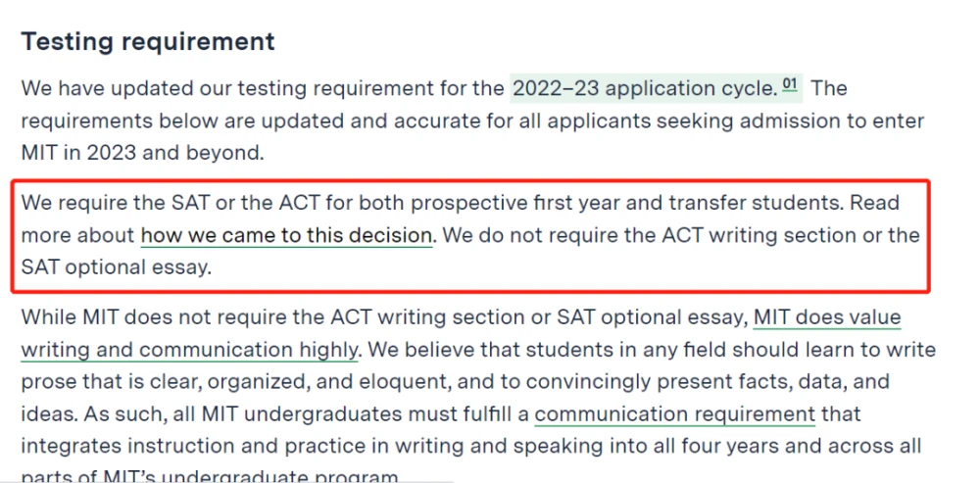This screenshot has height=483, width=980.
Task: Open the 'communication requirement' link
Action: point(674,413)
